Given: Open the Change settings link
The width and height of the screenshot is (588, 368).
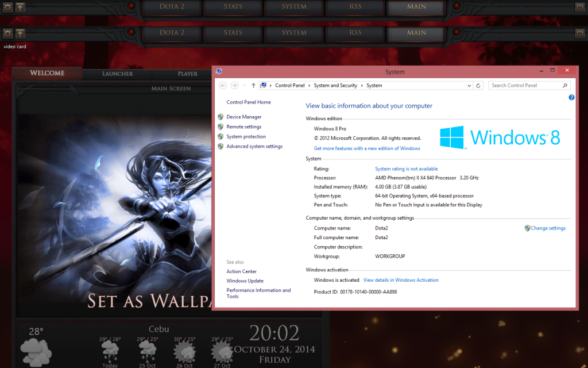Looking at the screenshot, I should tap(548, 228).
